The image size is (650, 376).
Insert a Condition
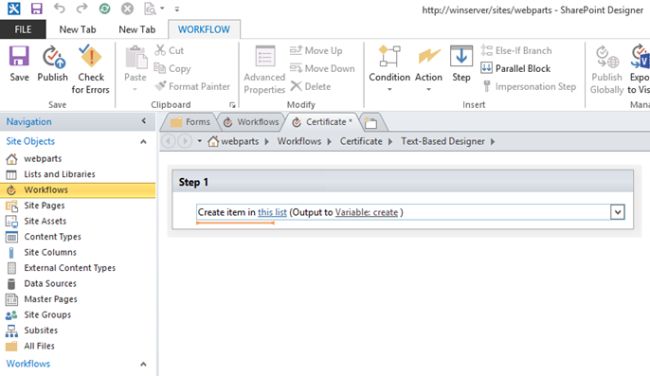(389, 69)
